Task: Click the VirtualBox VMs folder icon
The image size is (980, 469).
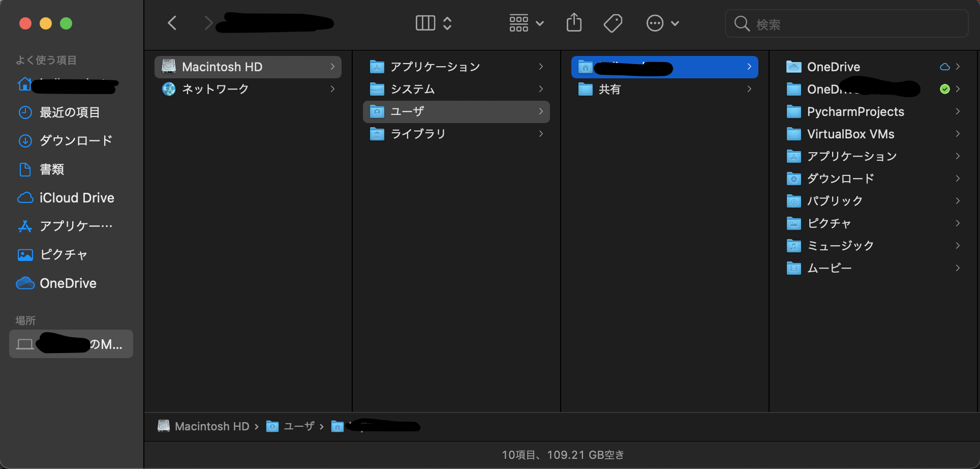Action: tap(794, 134)
